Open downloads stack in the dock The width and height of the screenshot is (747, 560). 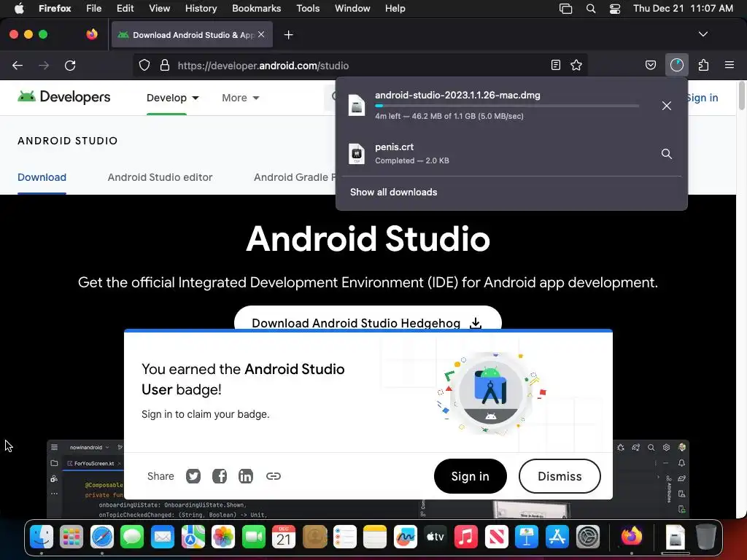(675, 537)
